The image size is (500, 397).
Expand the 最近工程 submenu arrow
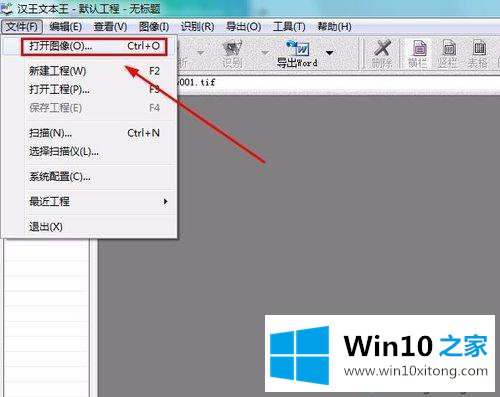165,202
